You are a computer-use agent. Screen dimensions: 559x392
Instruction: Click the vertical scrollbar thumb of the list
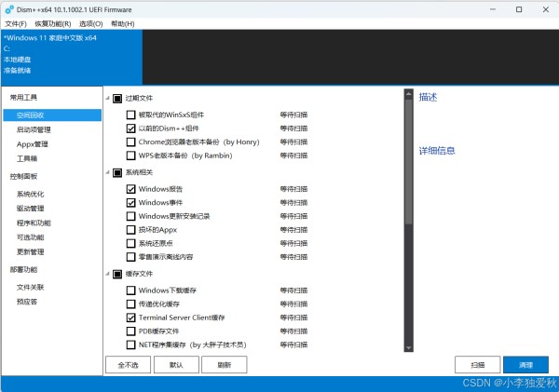point(409,162)
